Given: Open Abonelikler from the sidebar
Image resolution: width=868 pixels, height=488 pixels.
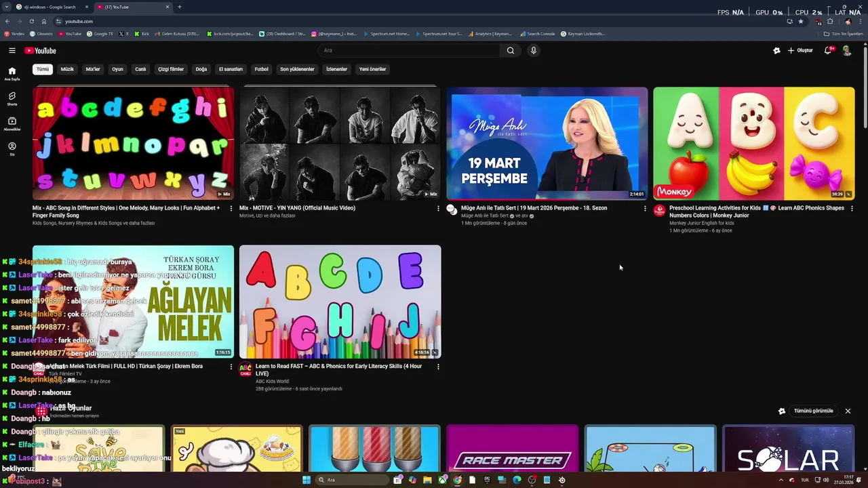Looking at the screenshot, I should (12, 124).
